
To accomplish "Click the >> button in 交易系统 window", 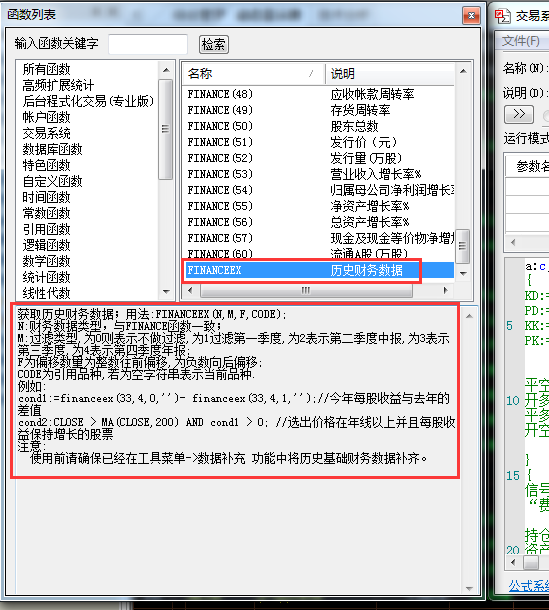I will click(519, 114).
